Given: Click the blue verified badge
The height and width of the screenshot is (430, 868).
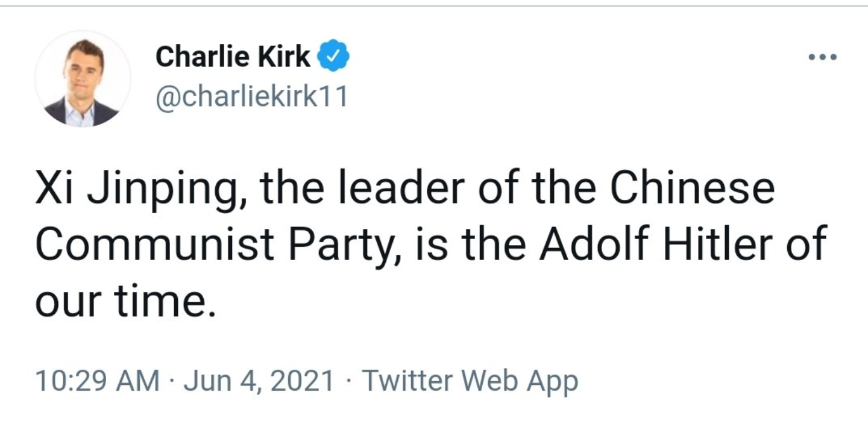Looking at the screenshot, I should point(338,57).
